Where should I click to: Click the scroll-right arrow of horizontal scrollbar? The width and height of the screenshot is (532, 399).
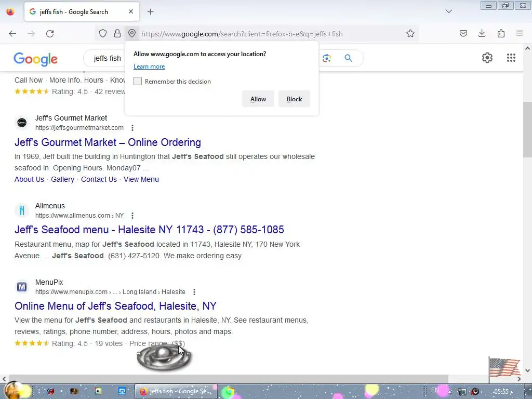click(520, 379)
